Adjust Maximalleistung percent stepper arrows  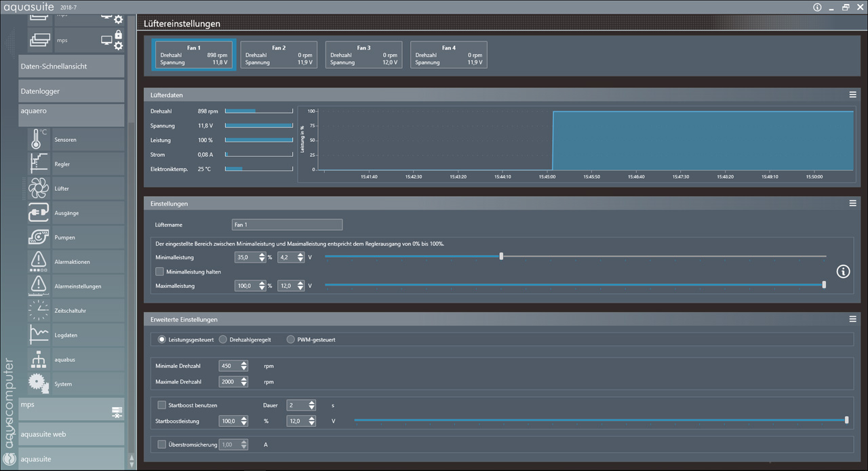click(261, 286)
